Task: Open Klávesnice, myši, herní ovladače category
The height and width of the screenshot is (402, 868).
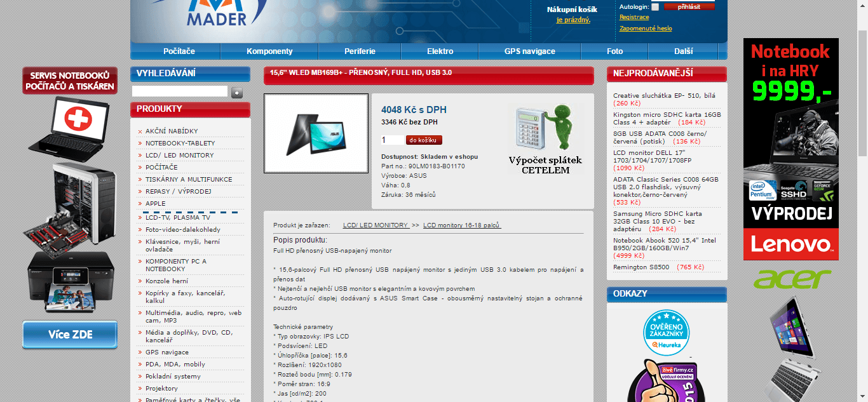Action: (x=183, y=246)
